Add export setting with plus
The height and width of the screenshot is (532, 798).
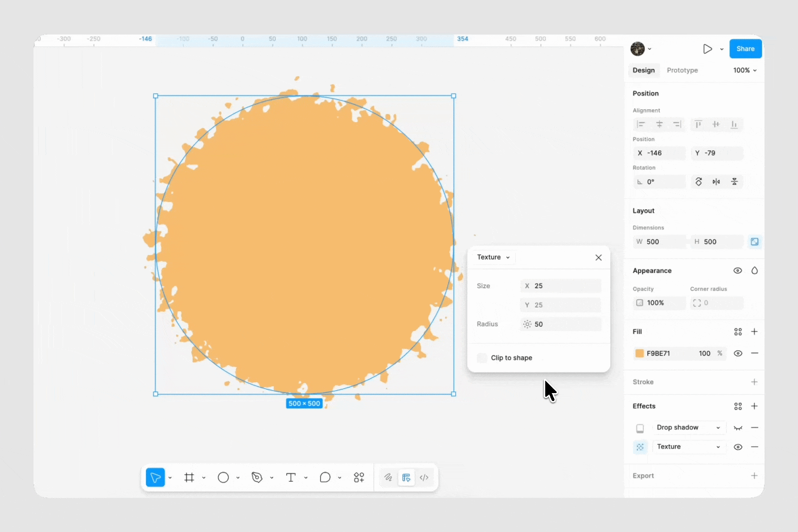[754, 475]
